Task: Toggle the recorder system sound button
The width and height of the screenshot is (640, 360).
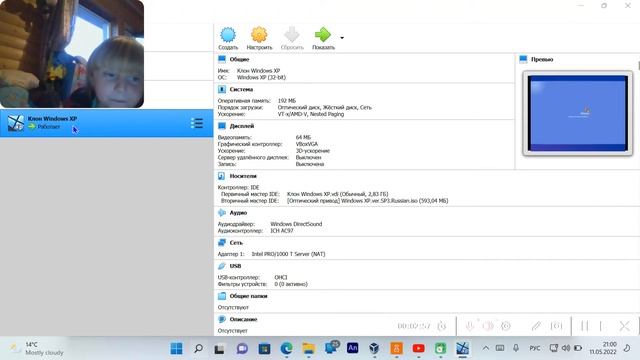Action: click(488, 326)
